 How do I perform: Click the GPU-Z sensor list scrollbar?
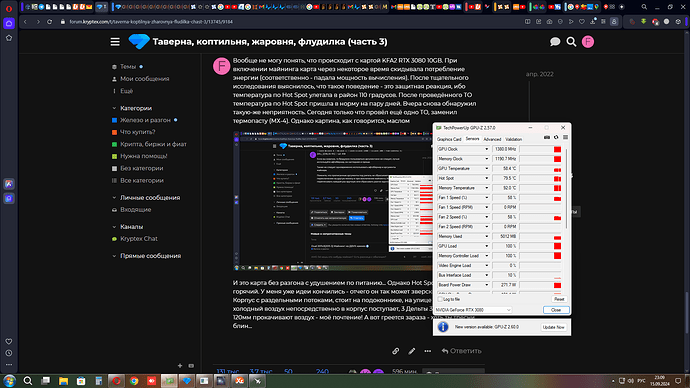pyautogui.click(x=566, y=189)
